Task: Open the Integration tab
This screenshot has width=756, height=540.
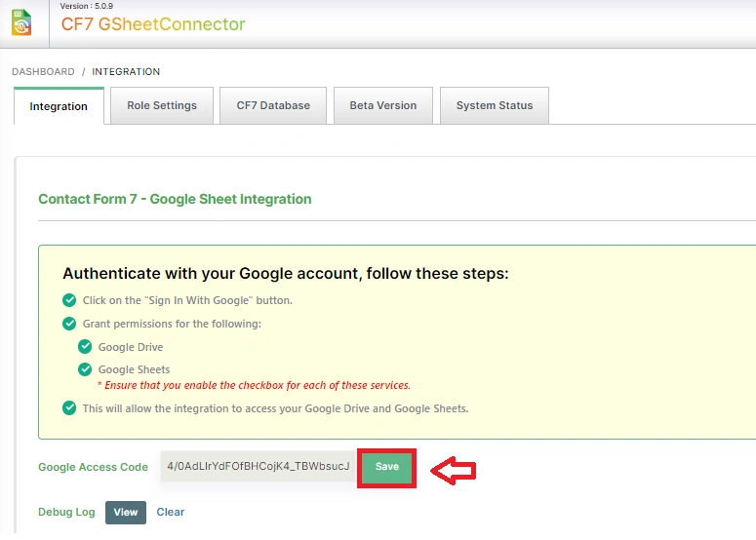Action: [x=59, y=106]
